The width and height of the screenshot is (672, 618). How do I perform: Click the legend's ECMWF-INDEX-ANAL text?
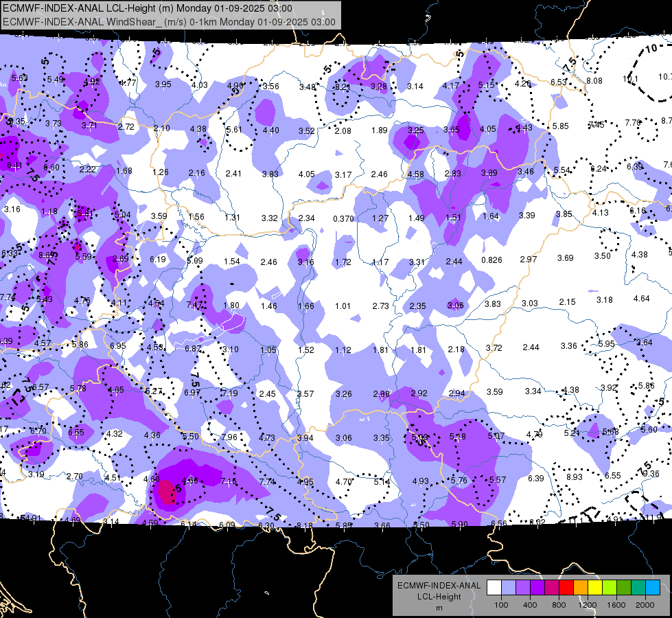click(439, 586)
